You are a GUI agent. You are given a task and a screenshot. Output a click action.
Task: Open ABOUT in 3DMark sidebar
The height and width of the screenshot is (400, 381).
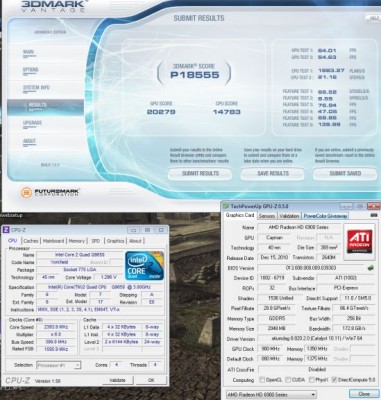pos(29,141)
